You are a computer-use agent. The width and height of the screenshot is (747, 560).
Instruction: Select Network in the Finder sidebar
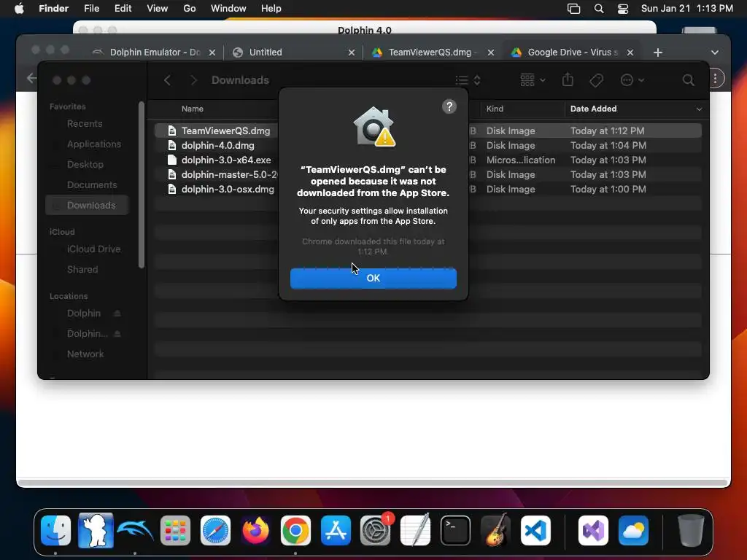pos(85,354)
